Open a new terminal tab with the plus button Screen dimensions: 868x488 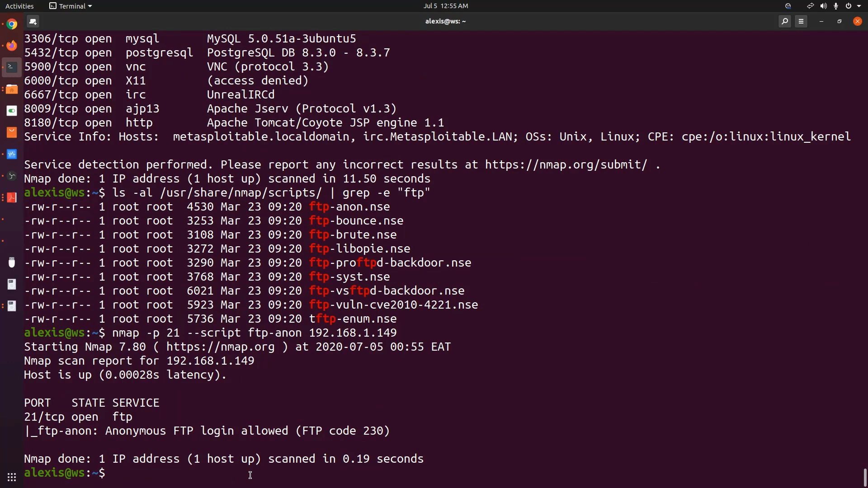point(33,21)
